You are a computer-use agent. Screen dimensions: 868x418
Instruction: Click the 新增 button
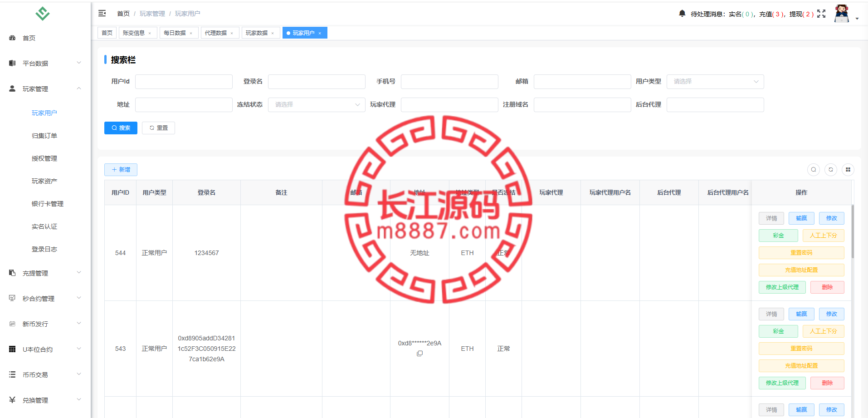click(121, 170)
